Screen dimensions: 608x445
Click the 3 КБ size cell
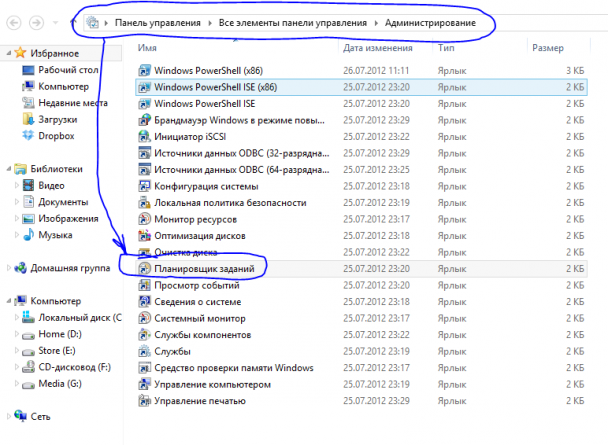tap(575, 71)
